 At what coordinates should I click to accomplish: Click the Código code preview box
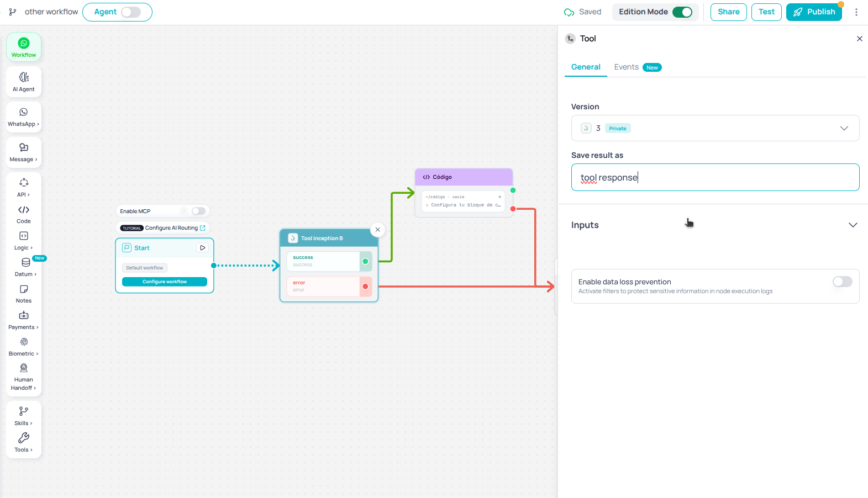(463, 201)
